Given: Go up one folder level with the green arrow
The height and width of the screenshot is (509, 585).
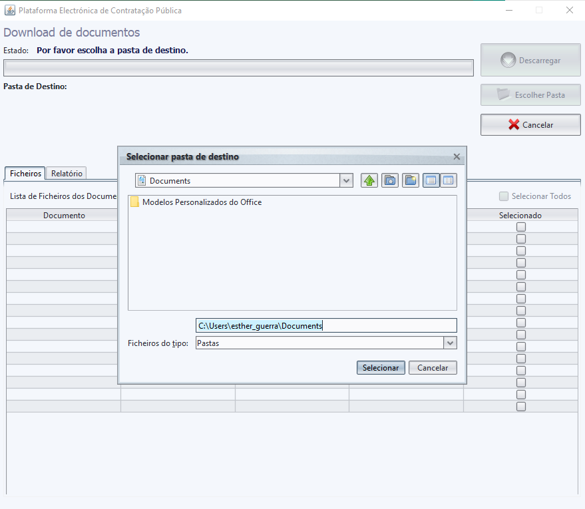Looking at the screenshot, I should pos(369,181).
